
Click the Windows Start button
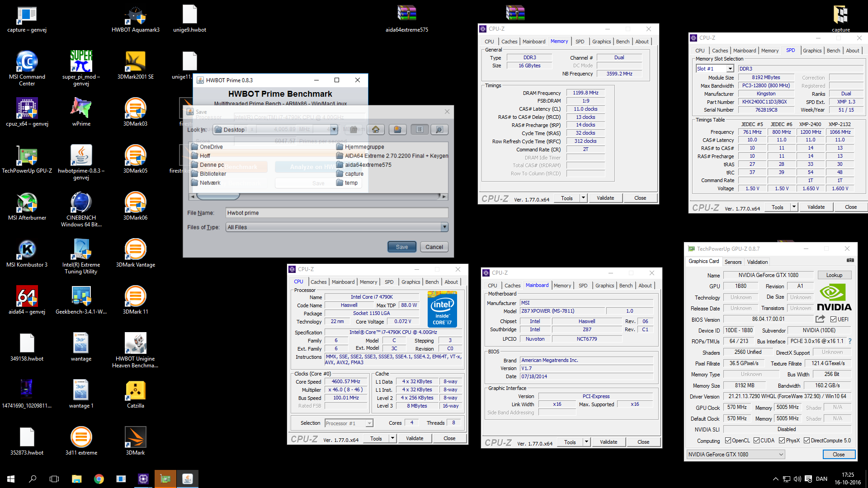(x=11, y=479)
